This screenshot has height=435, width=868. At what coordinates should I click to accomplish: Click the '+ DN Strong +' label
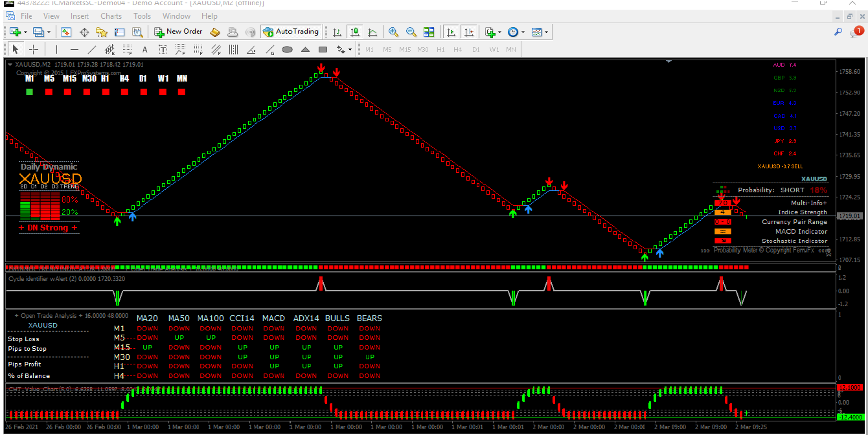coord(48,228)
